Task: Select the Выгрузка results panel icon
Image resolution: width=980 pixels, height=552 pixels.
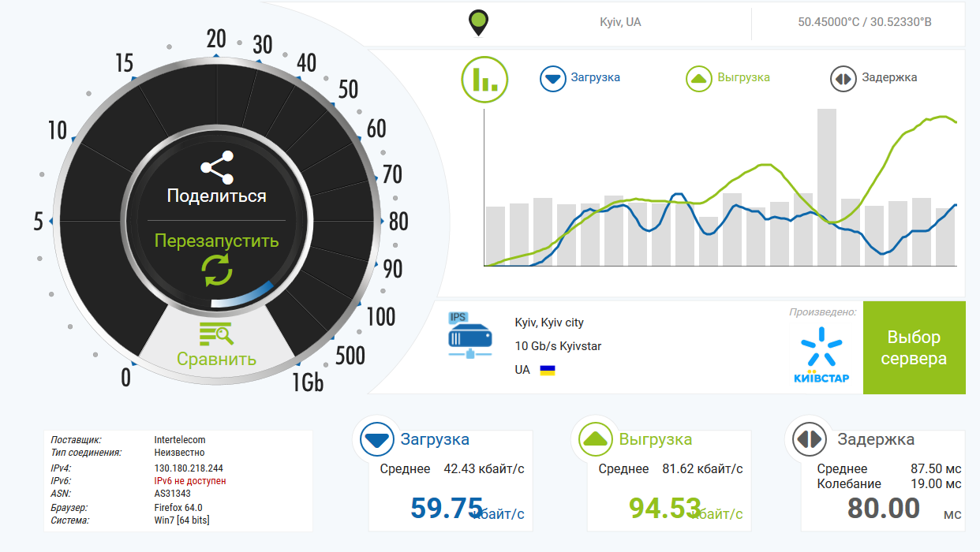Action: 595,440
